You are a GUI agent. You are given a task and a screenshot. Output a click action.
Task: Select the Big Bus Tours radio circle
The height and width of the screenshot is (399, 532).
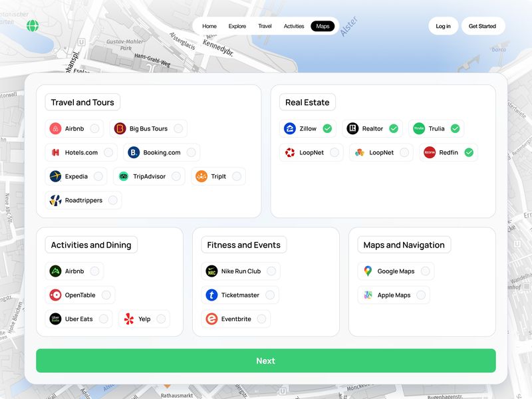(x=178, y=128)
